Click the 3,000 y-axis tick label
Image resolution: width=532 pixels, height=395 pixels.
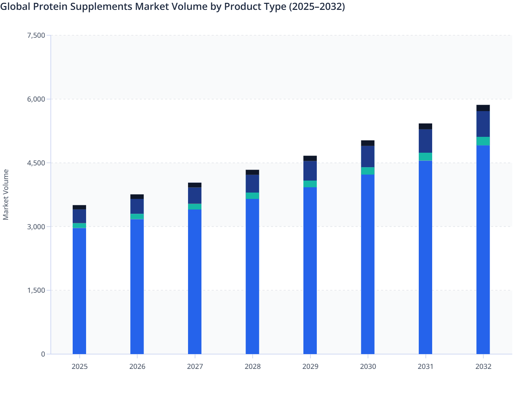pos(36,226)
